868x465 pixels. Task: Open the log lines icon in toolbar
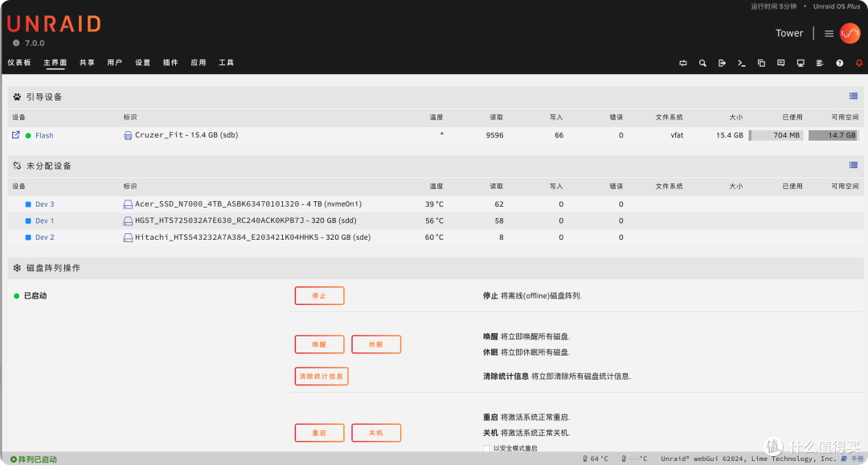click(x=820, y=64)
